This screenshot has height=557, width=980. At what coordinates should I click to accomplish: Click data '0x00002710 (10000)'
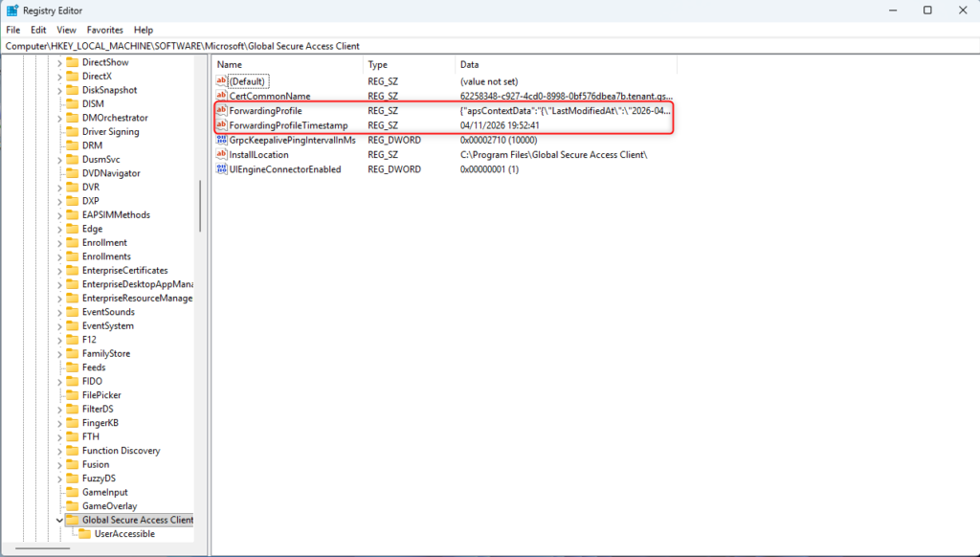499,140
